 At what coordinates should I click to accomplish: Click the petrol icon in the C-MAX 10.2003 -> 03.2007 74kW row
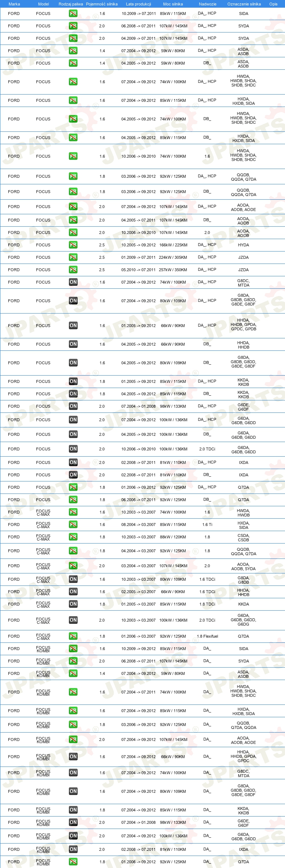(x=73, y=512)
